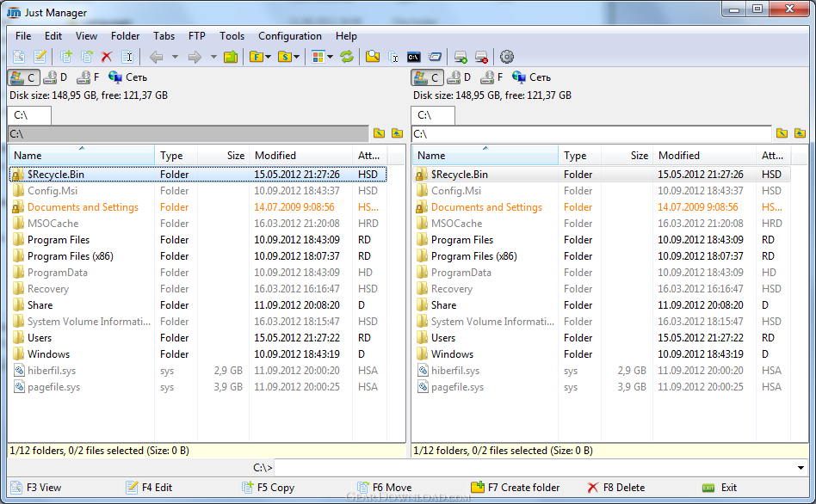This screenshot has width=816, height=504.
Task: Go back with the left arrow icon
Action: pos(157,57)
